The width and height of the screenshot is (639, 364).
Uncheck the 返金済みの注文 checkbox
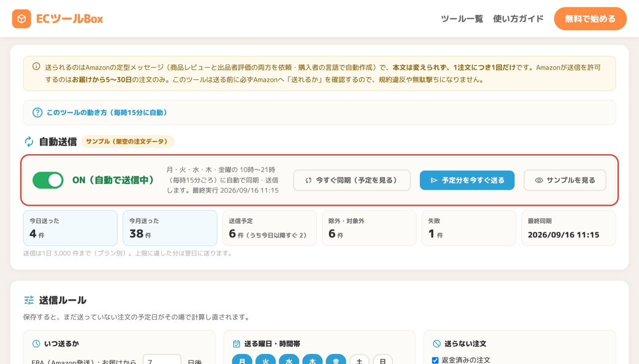click(435, 360)
